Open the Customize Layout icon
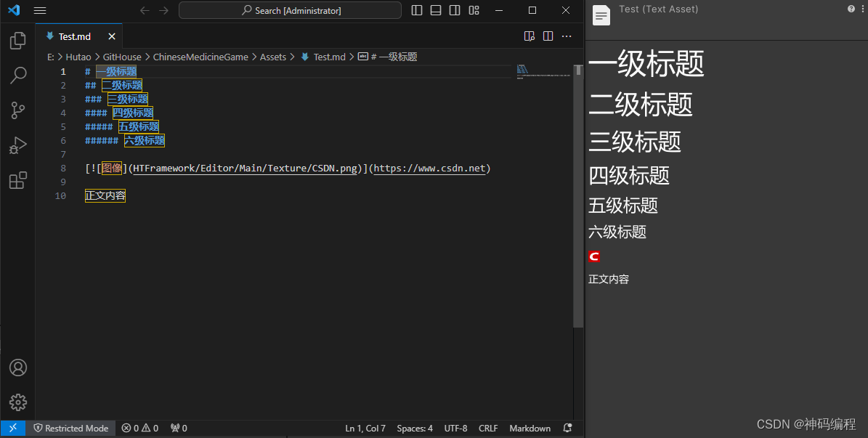Screen dimensions: 868x438 pyautogui.click(x=474, y=10)
